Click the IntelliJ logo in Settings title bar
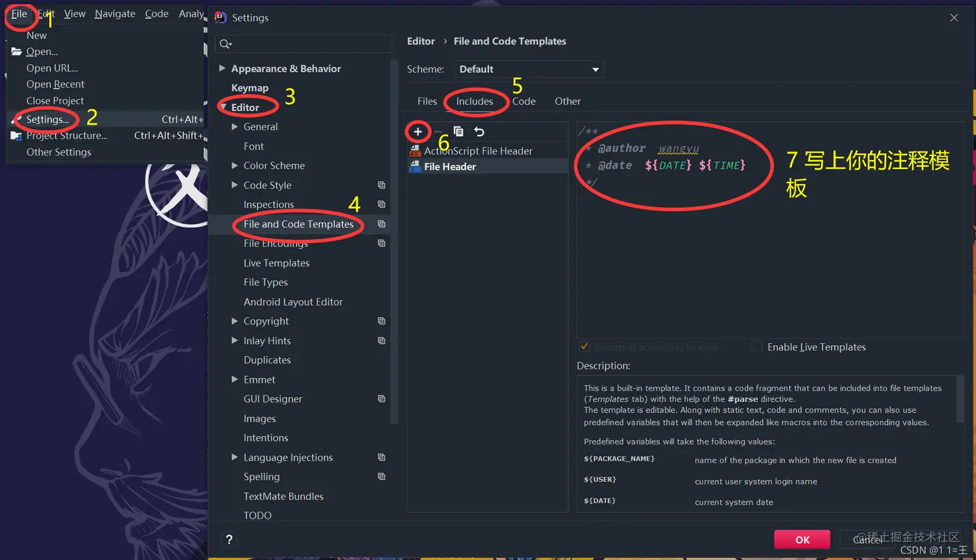The width and height of the screenshot is (976, 560). [x=220, y=17]
